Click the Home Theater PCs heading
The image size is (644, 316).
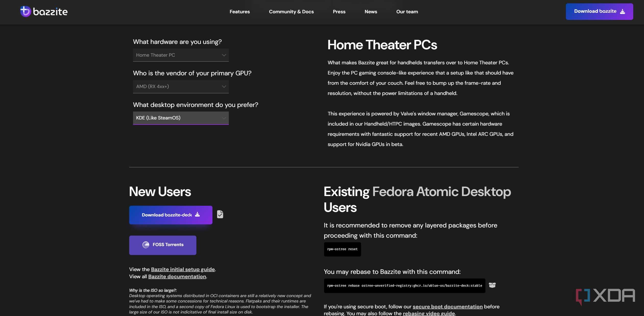[x=382, y=45]
